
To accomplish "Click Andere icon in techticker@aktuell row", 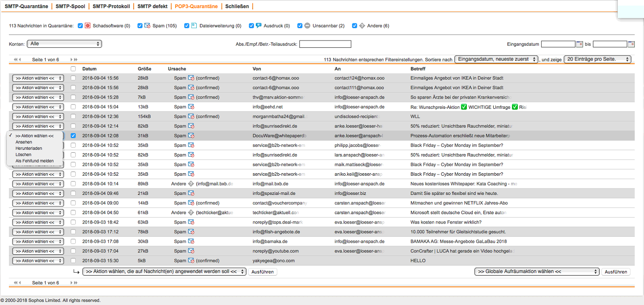I will point(191,212).
